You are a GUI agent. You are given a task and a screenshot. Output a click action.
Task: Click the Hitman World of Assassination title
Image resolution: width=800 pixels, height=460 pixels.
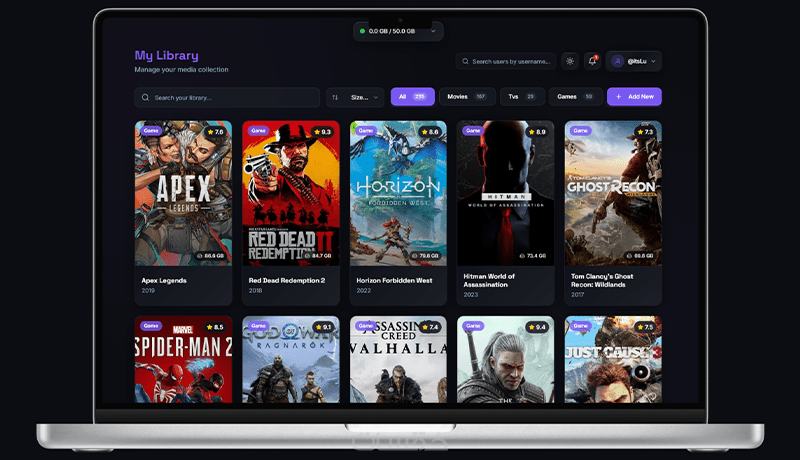coord(489,280)
